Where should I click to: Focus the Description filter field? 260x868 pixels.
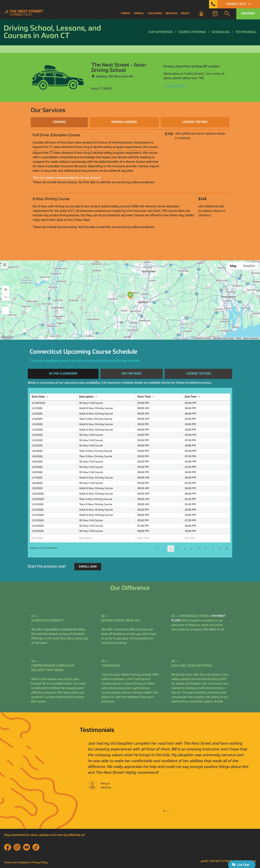point(104,538)
